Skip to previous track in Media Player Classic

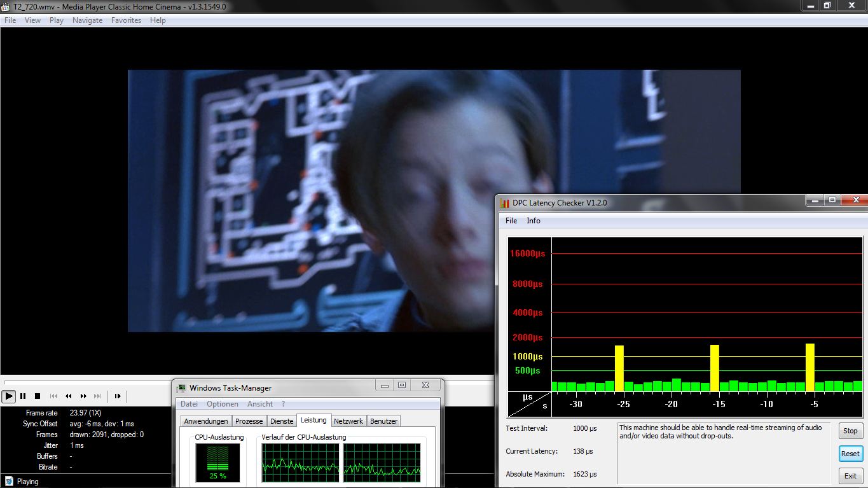pyautogui.click(x=53, y=396)
